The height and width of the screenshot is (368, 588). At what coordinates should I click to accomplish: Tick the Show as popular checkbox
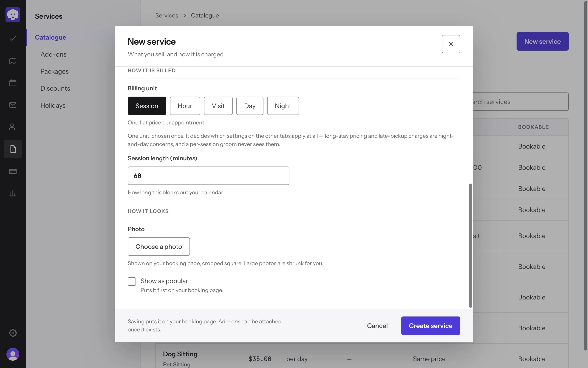pyautogui.click(x=132, y=281)
